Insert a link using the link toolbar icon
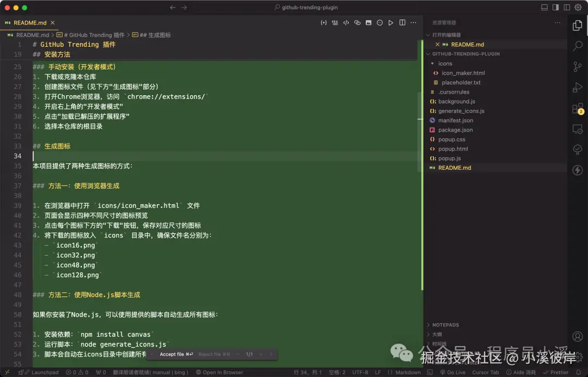Viewport: 588px width, 377px height. pyautogui.click(x=357, y=22)
